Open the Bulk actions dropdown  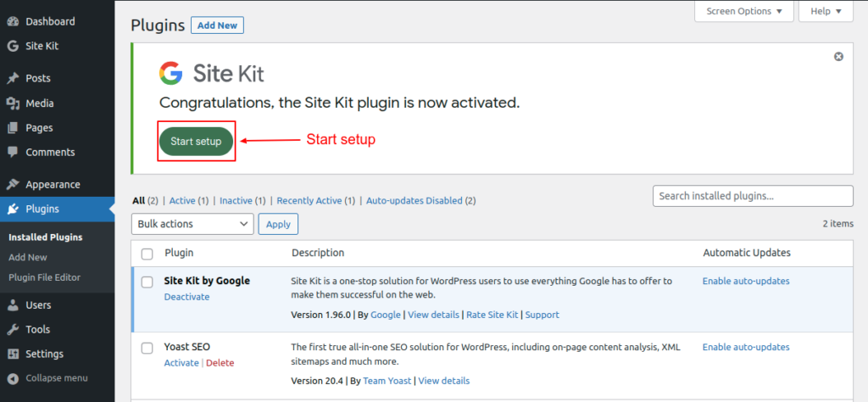(x=192, y=224)
